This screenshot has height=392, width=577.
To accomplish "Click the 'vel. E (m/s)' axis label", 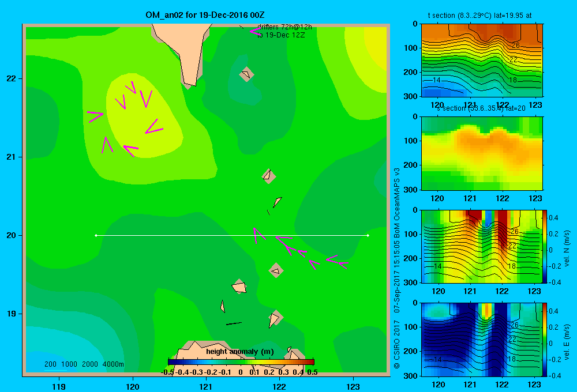I will click(567, 342).
